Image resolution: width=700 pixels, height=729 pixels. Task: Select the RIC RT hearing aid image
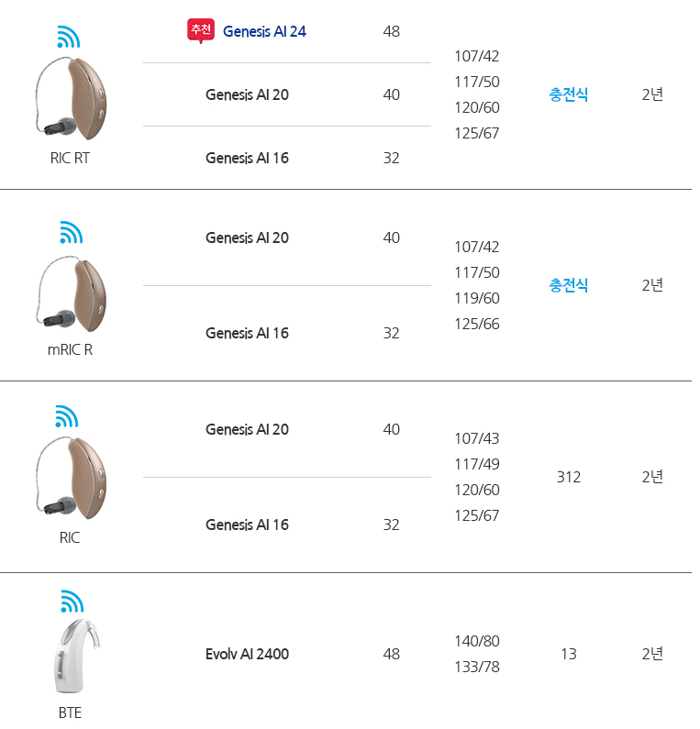point(72,99)
